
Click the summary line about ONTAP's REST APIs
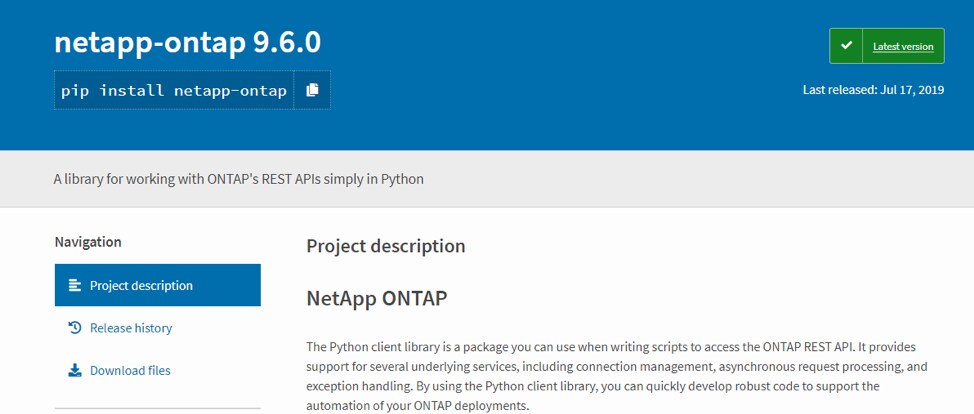click(x=239, y=179)
